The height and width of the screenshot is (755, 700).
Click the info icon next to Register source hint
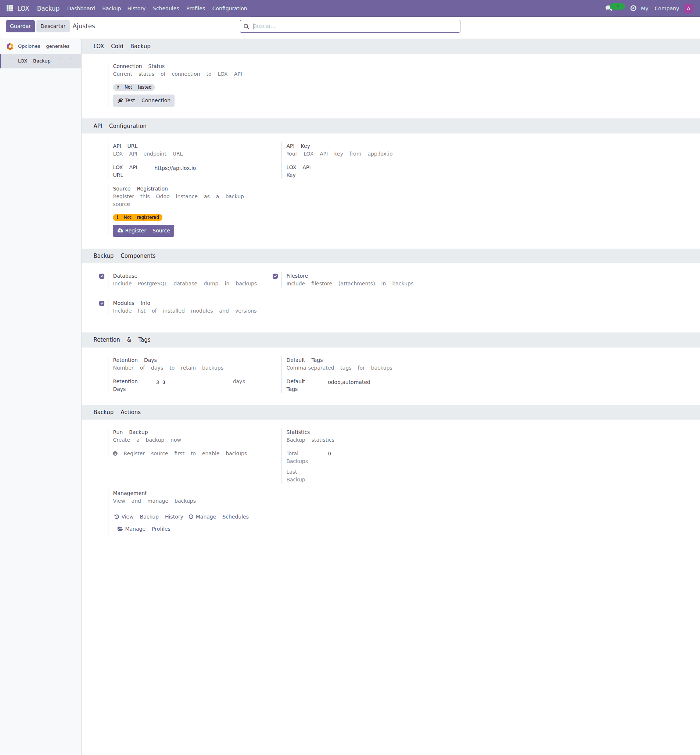click(115, 453)
